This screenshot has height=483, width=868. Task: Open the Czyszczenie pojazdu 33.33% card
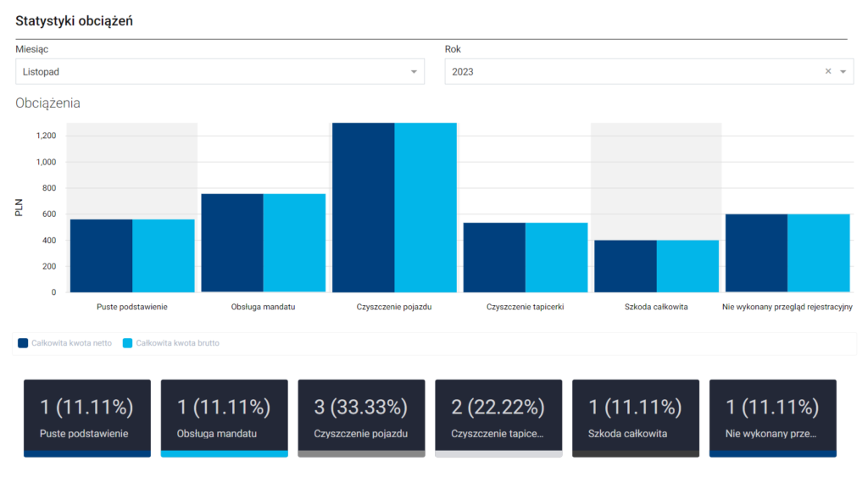pyautogui.click(x=361, y=418)
